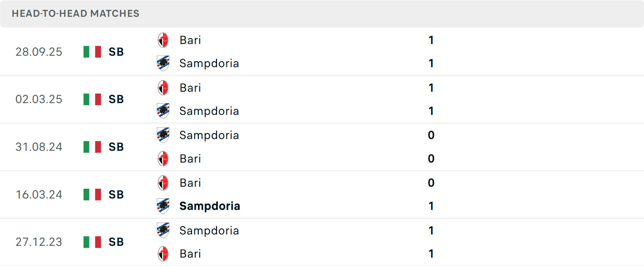Click the score 1 for Bari on 28.09.25

tap(431, 40)
